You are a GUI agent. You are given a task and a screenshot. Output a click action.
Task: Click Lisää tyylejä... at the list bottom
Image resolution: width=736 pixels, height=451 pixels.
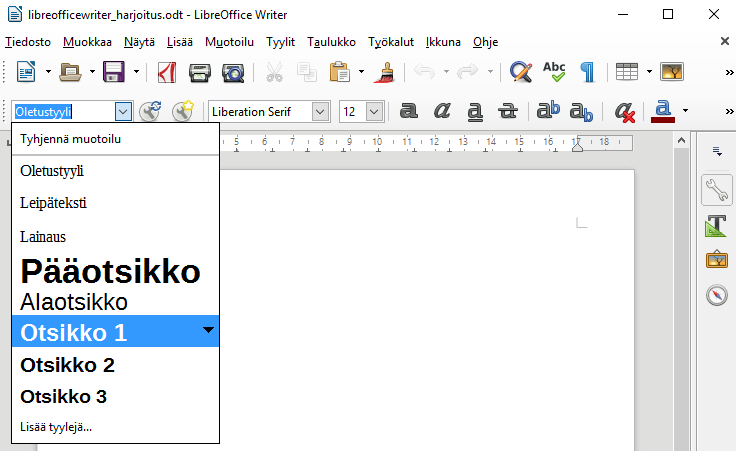pyautogui.click(x=56, y=427)
